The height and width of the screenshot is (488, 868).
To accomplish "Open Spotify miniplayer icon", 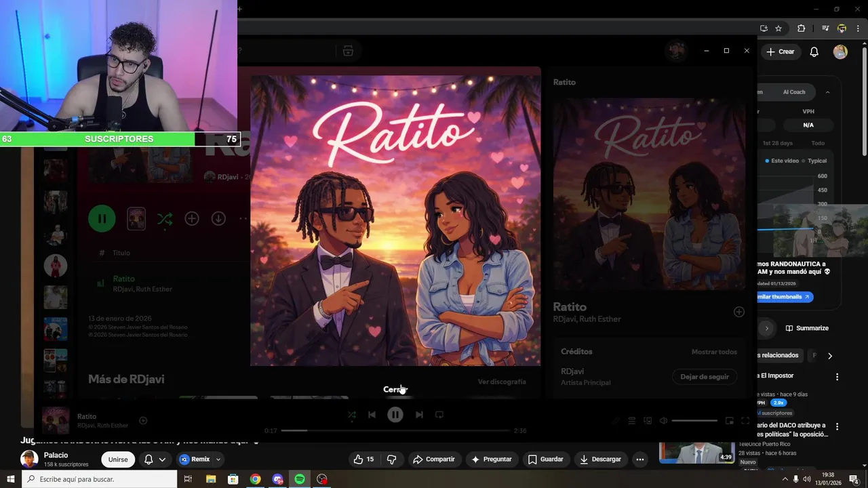I will [x=730, y=421].
